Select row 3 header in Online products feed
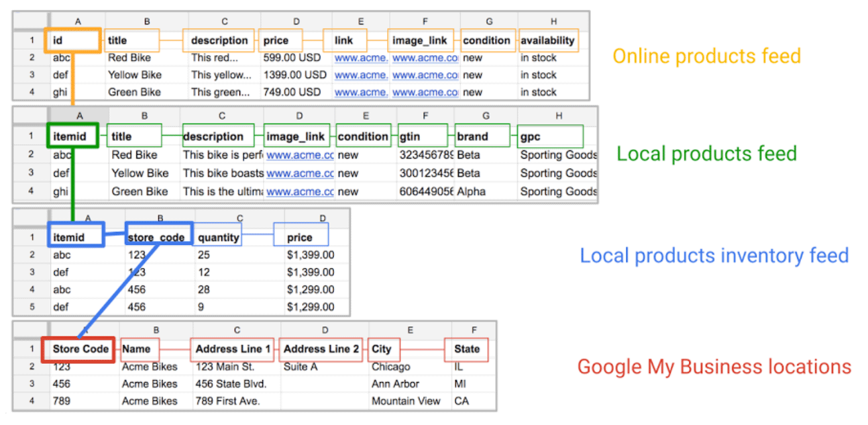This screenshot has width=868, height=425. tap(31, 75)
